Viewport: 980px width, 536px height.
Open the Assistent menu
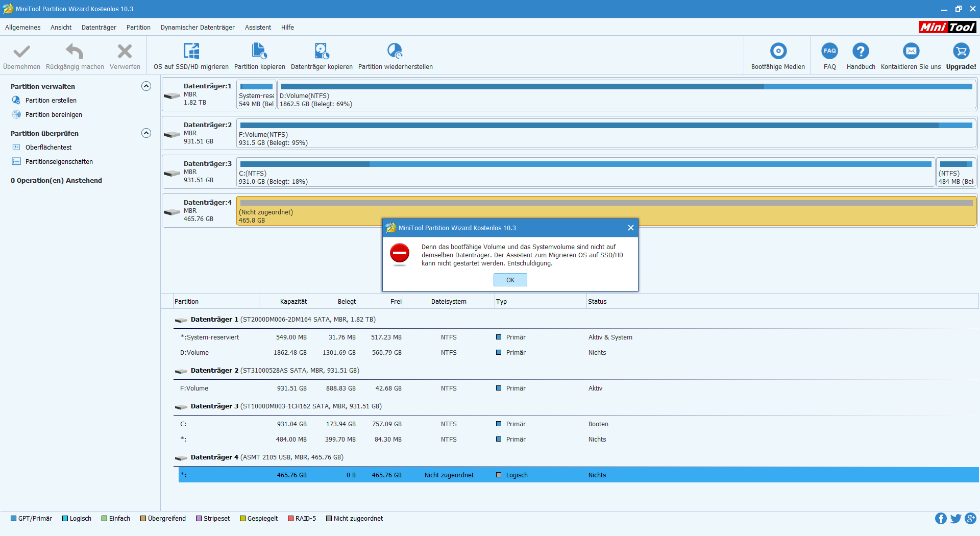point(258,28)
